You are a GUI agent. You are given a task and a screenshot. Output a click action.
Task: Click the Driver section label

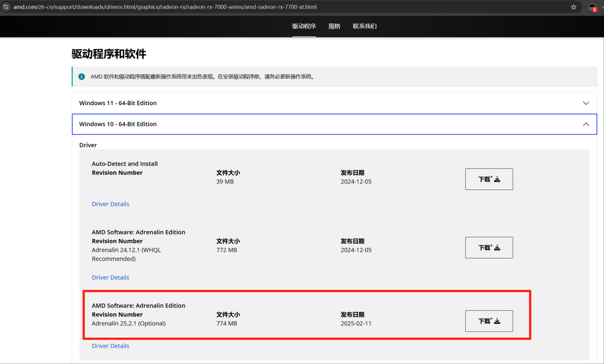(88, 145)
